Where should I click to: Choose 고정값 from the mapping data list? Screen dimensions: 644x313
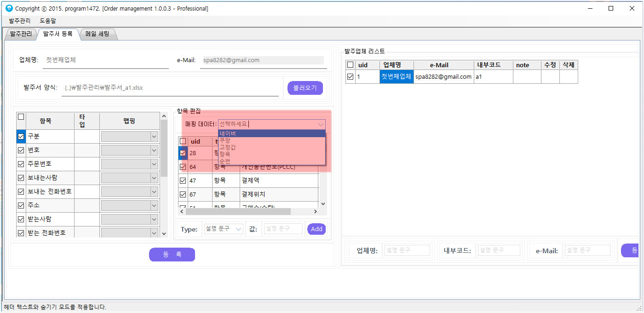pyautogui.click(x=272, y=147)
